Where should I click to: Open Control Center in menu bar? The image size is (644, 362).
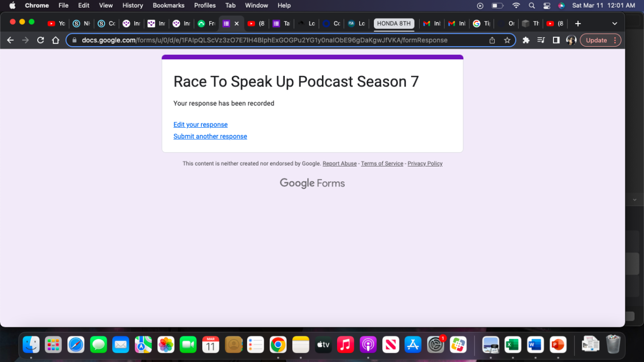(547, 6)
